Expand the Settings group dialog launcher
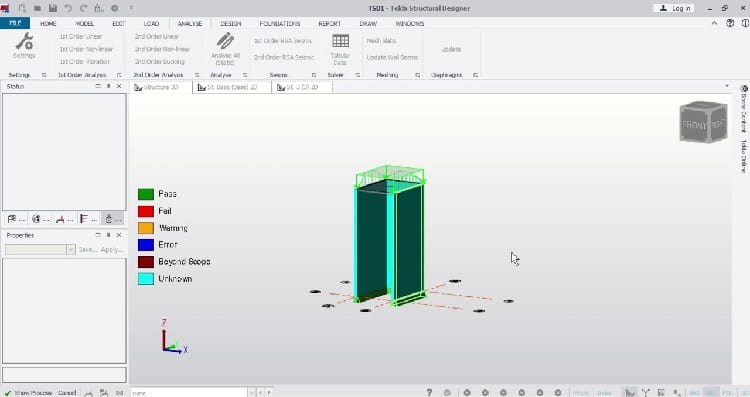 (x=44, y=75)
